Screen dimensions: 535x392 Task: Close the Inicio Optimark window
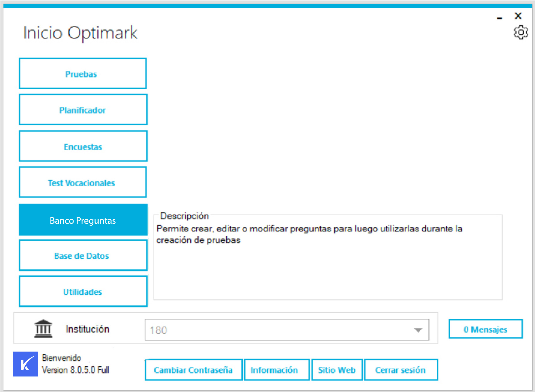point(518,16)
